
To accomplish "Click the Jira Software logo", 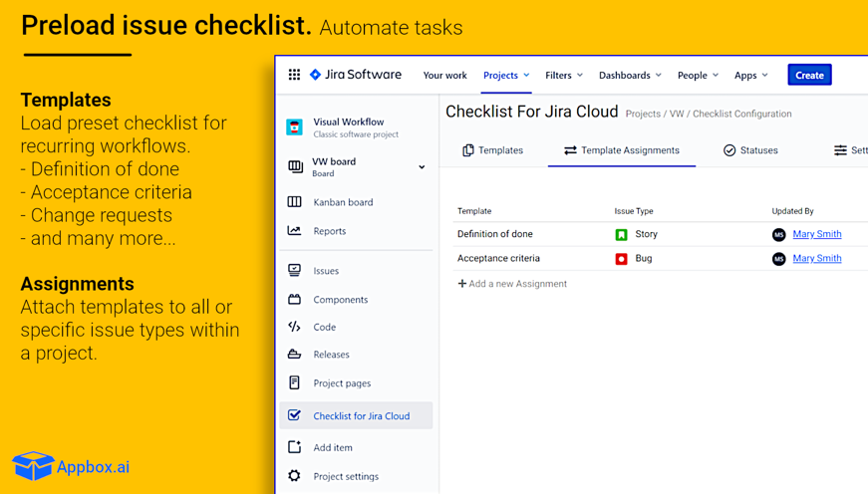I will pos(355,75).
